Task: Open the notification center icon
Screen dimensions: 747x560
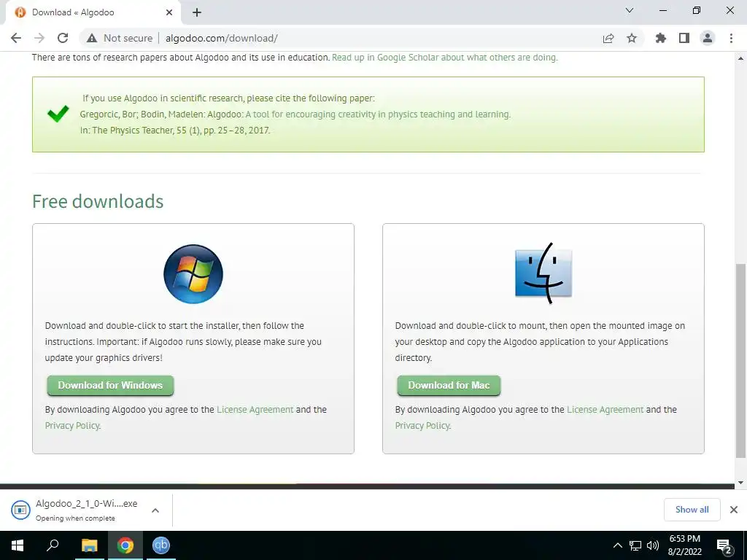Action: [724, 546]
